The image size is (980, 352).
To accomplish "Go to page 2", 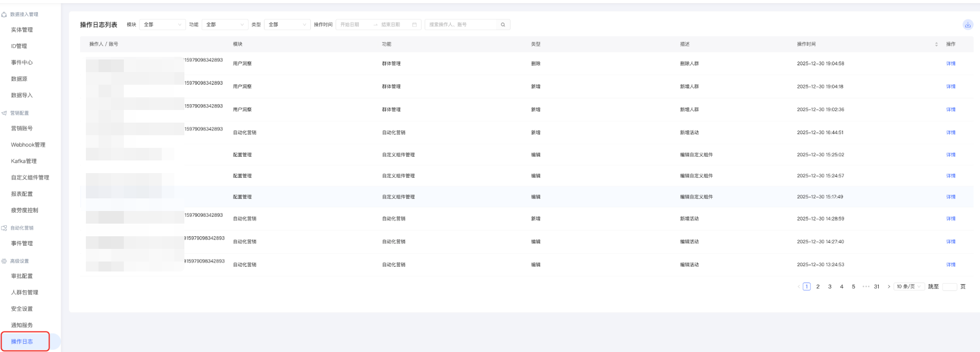I will pos(818,287).
